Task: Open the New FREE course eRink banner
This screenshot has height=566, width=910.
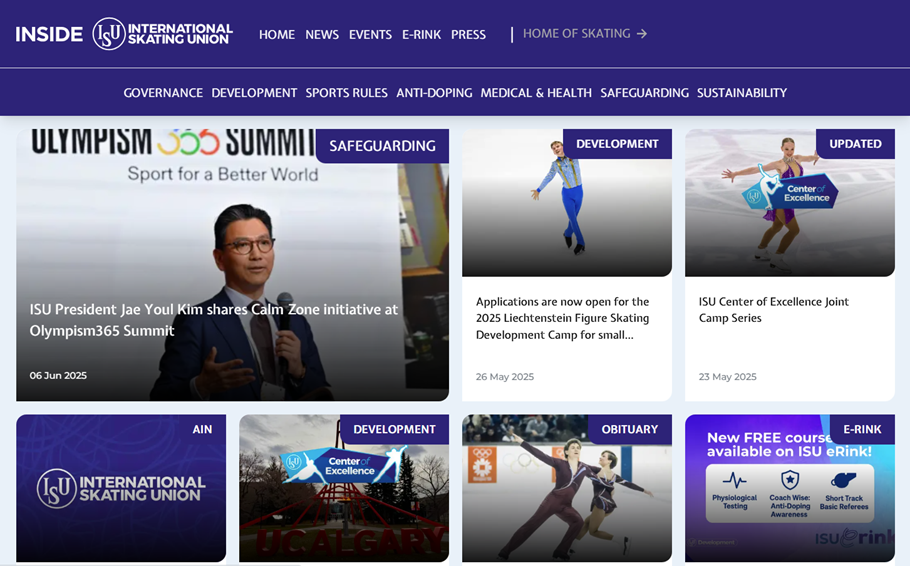Action: tap(790, 488)
